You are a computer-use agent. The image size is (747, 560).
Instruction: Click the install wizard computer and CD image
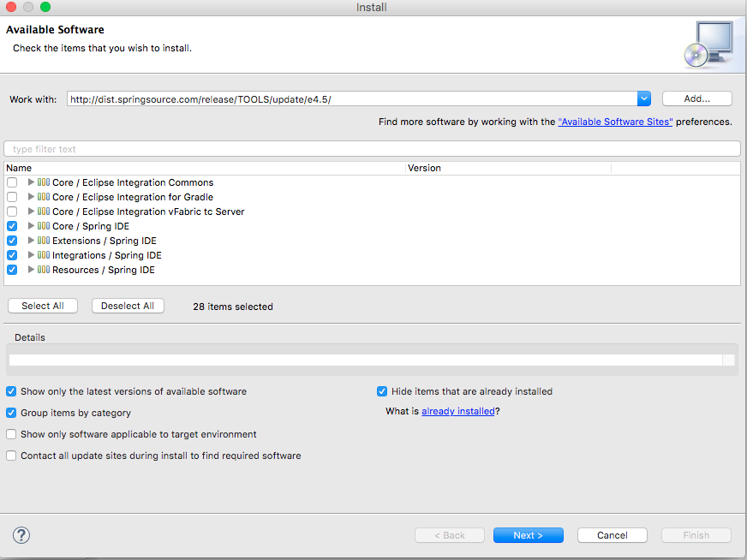pos(709,45)
